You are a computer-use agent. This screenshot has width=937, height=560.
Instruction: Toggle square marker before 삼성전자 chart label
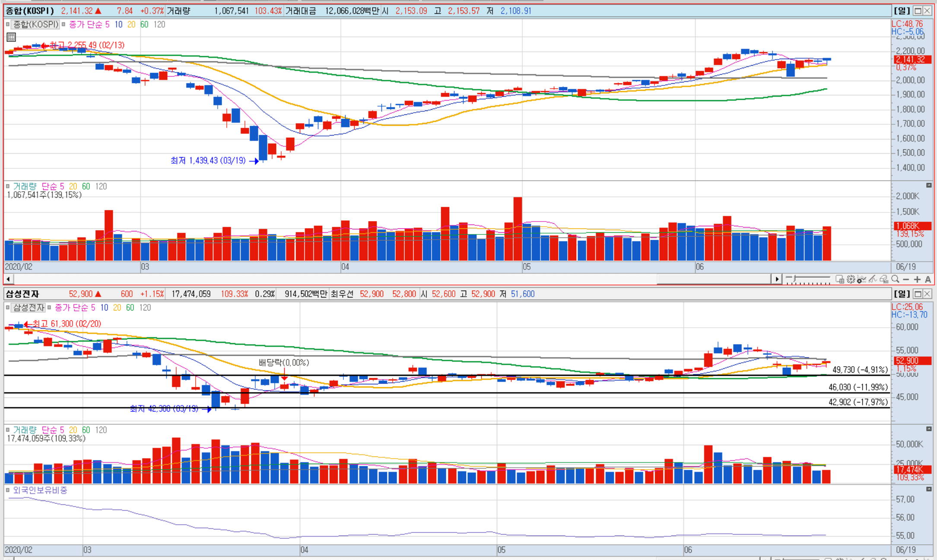tap(8, 307)
